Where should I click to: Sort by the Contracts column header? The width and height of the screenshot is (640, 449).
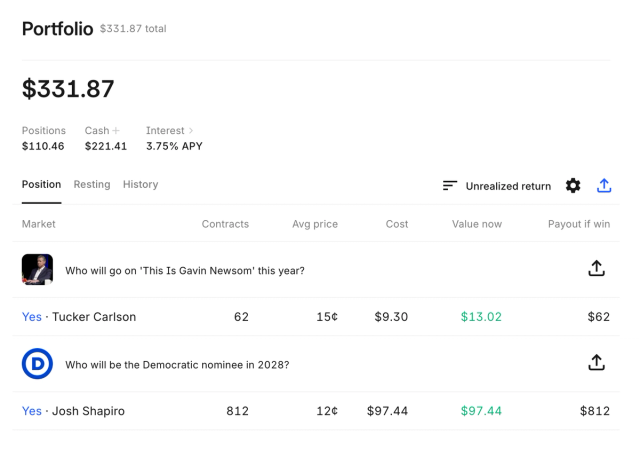tap(225, 224)
